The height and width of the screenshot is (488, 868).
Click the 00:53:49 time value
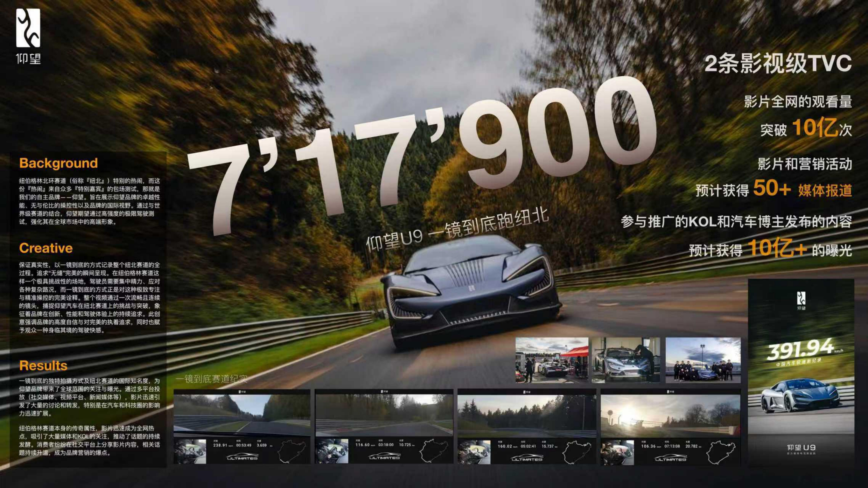pos(244,445)
